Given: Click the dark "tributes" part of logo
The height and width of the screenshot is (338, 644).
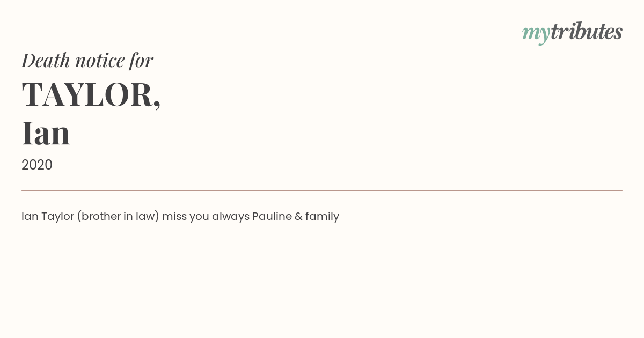Looking at the screenshot, I should [587, 32].
